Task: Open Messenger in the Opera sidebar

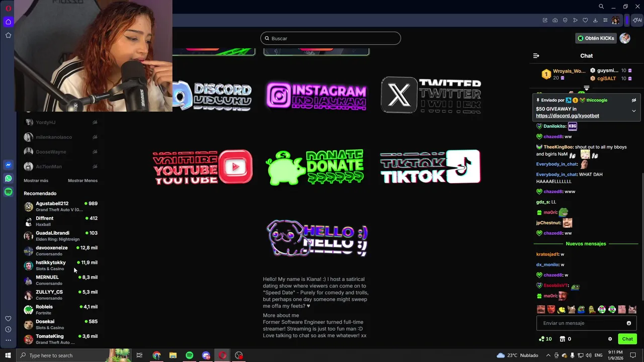Action: click(8, 165)
